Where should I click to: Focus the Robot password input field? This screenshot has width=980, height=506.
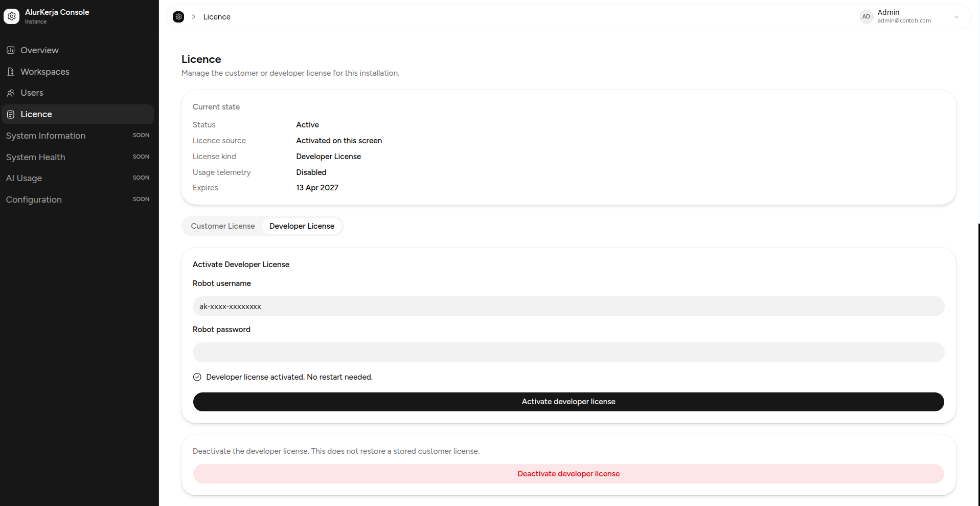(x=568, y=353)
